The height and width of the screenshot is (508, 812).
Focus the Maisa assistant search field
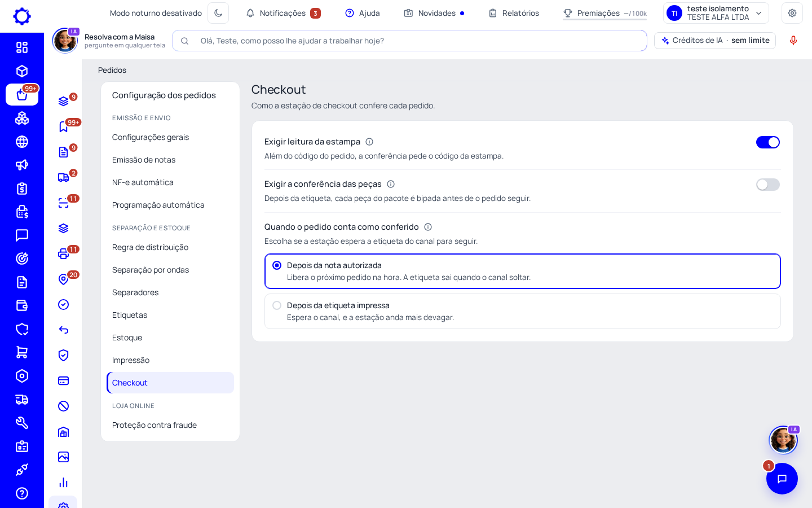[x=409, y=41]
